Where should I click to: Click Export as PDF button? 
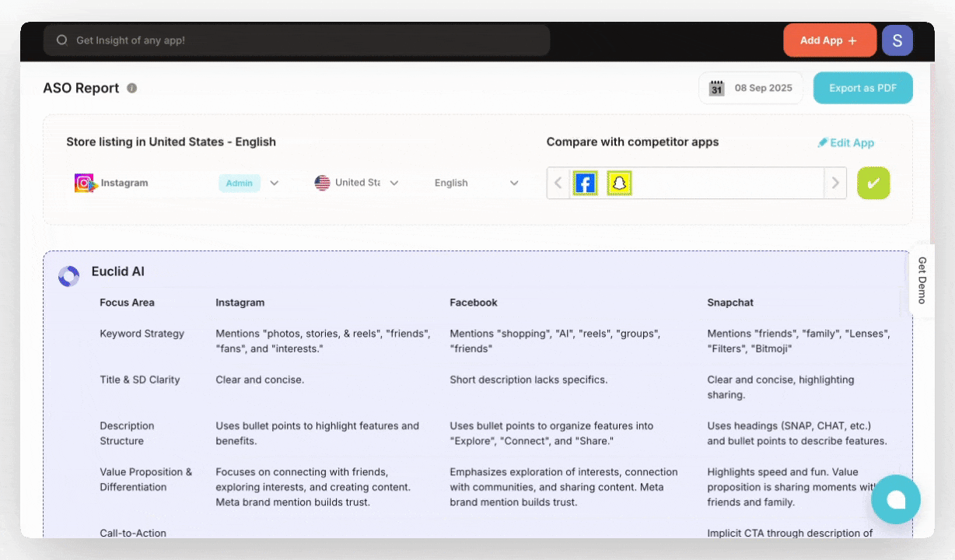click(862, 88)
